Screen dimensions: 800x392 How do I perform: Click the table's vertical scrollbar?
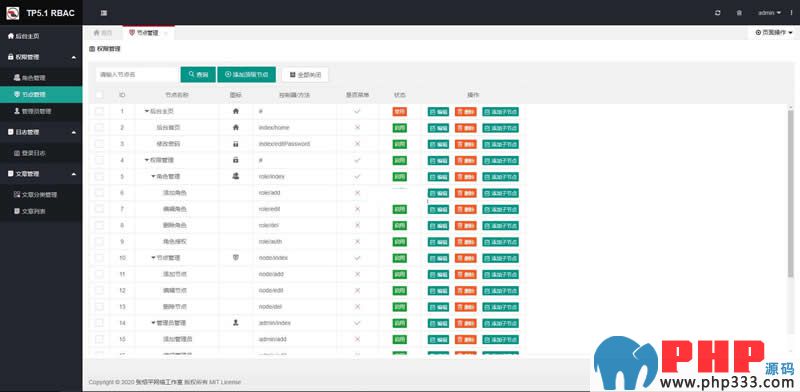tap(791, 194)
